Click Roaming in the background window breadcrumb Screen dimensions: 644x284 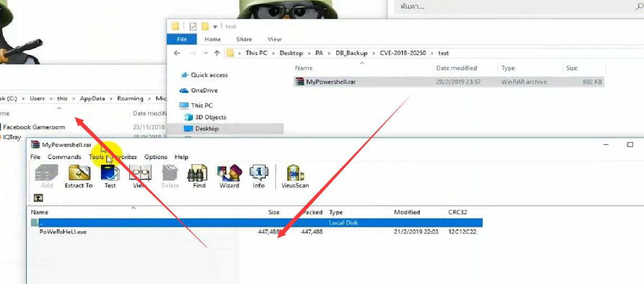tap(130, 99)
